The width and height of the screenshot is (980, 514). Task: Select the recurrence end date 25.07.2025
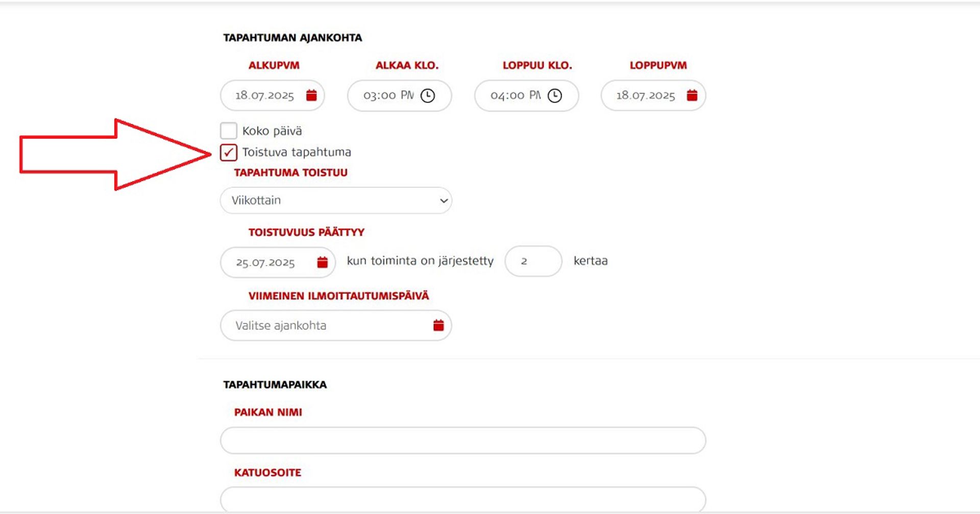tap(265, 262)
